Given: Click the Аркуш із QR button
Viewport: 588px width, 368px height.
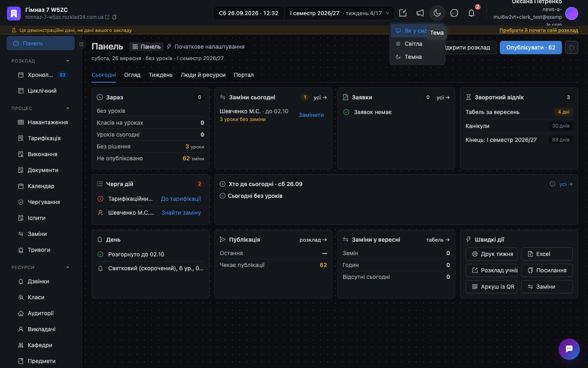Looking at the screenshot, I should pos(492,287).
